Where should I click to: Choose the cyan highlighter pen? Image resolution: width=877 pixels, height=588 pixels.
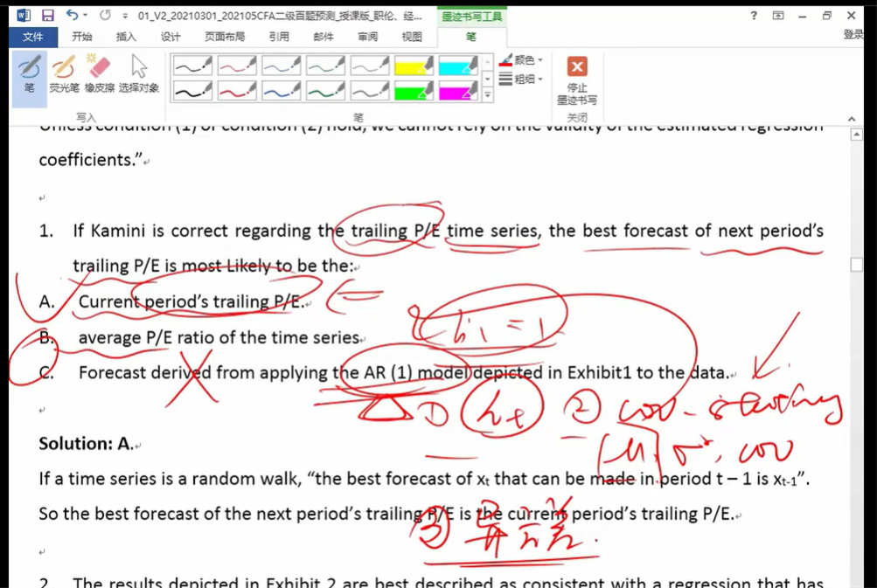coord(457,66)
